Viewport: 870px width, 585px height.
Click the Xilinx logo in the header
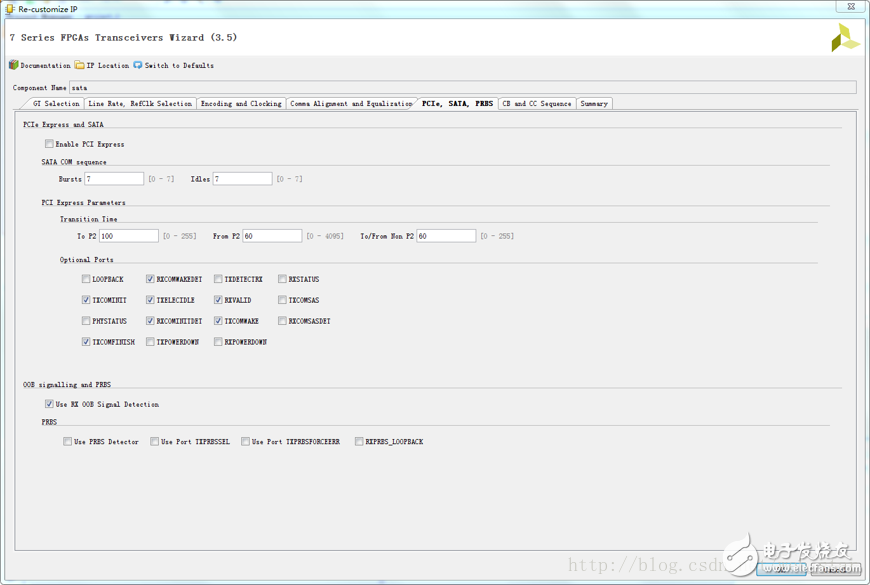[844, 39]
